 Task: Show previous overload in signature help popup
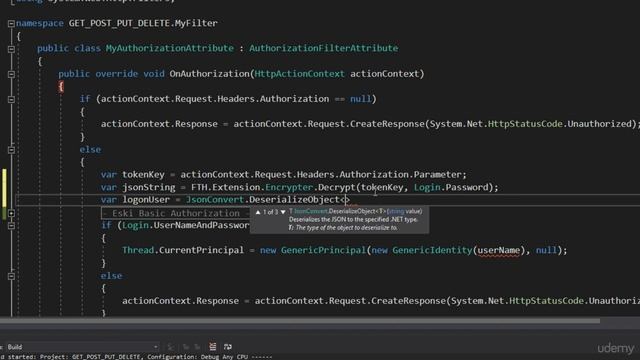pyautogui.click(x=258, y=212)
